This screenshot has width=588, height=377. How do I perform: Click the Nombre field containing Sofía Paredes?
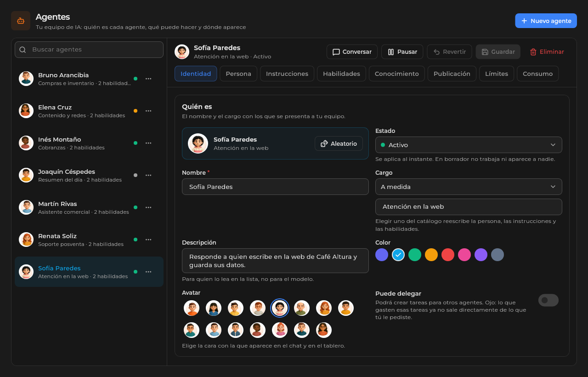[x=275, y=187]
